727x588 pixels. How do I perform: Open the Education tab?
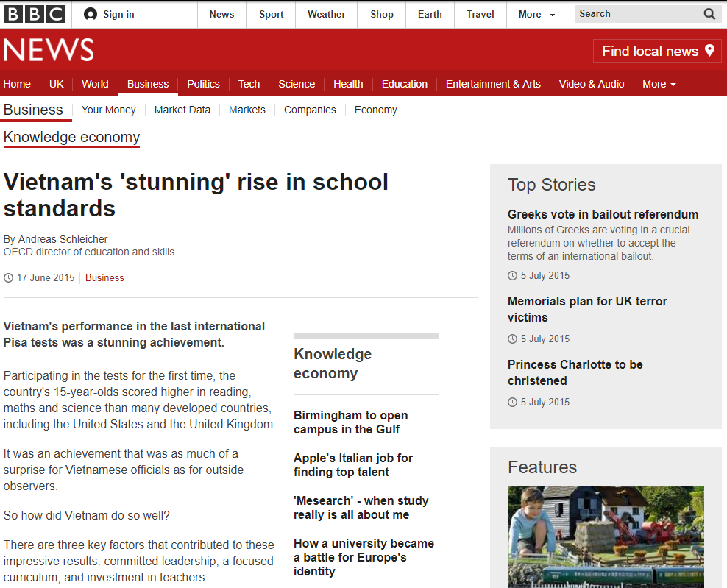pyautogui.click(x=404, y=84)
